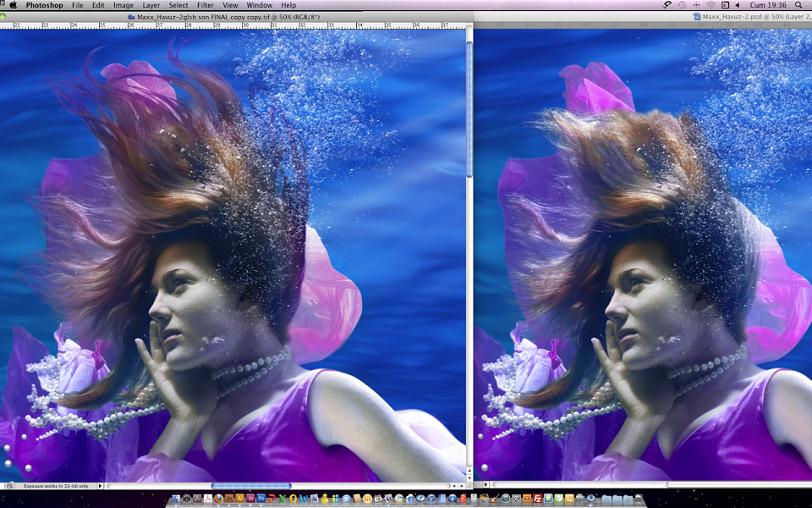Open Illustrator Ai icon in dock
The image size is (812, 508).
click(239, 499)
